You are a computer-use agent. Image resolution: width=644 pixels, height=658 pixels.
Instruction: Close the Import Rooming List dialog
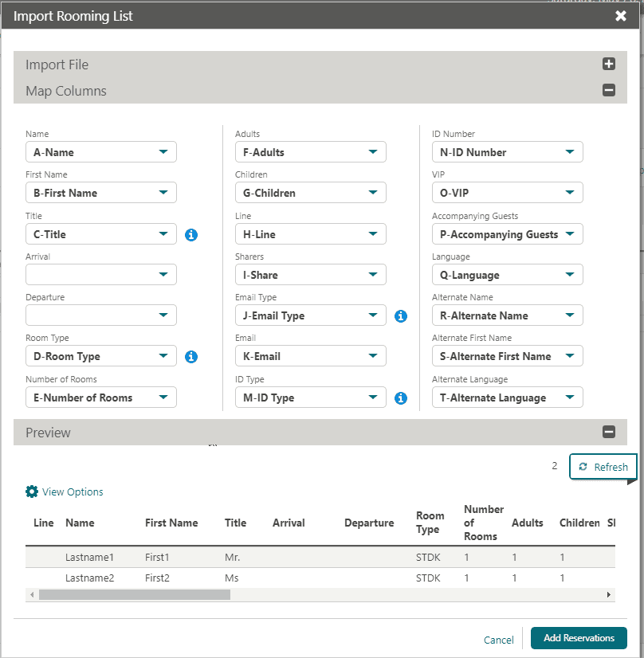[x=621, y=16]
